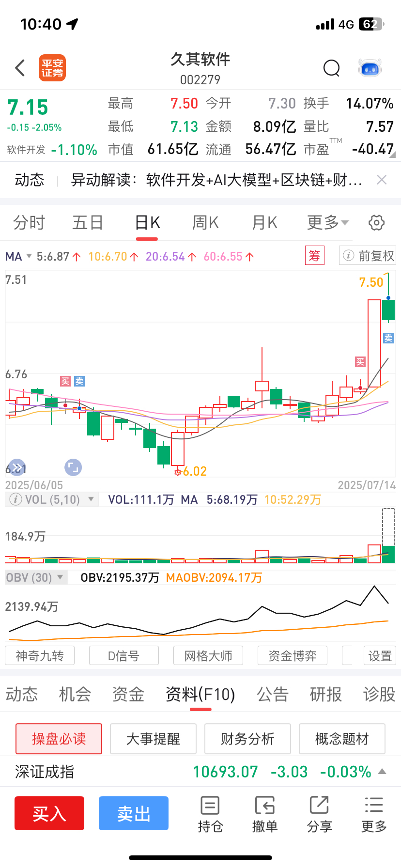This screenshot has width=401, height=868.
Task: Expand the 深证成指 index bar arrow
Action: point(382,771)
